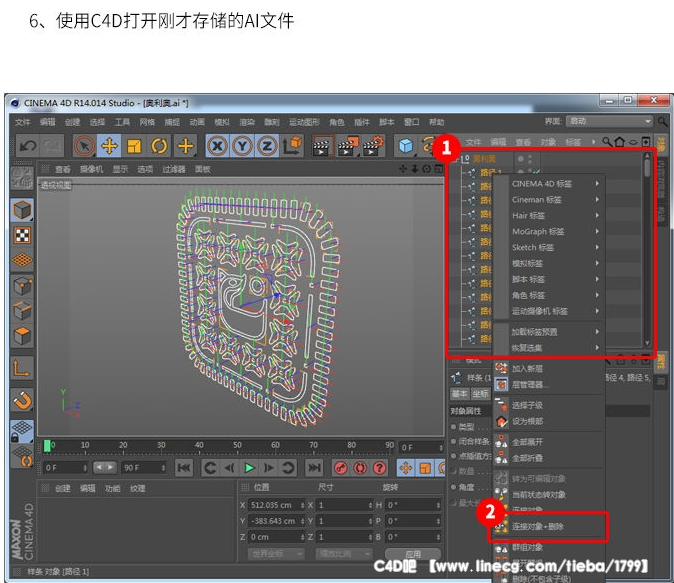Jump to timeline end button
The image size is (674, 583).
[x=314, y=467]
